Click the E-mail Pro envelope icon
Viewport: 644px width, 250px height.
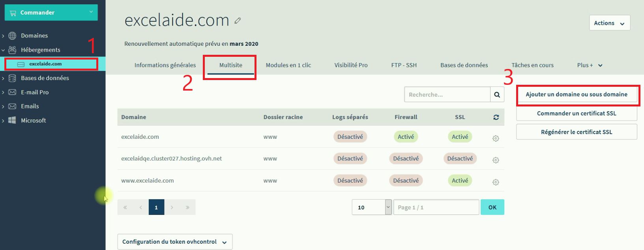point(12,92)
